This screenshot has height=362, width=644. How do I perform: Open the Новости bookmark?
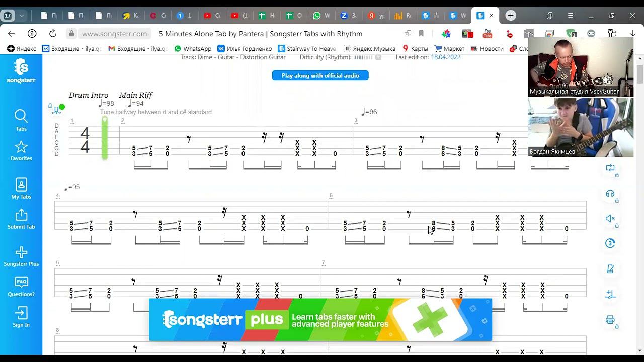487,49
